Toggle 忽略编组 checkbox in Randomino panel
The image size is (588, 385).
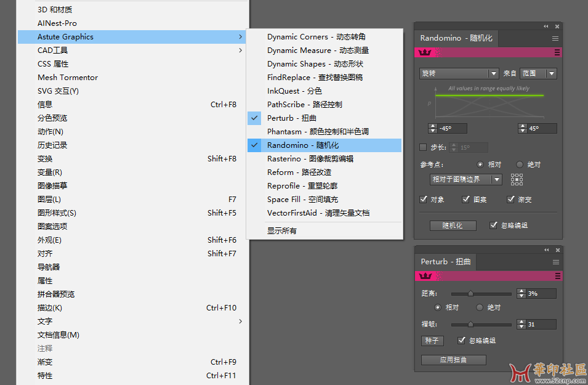point(494,225)
